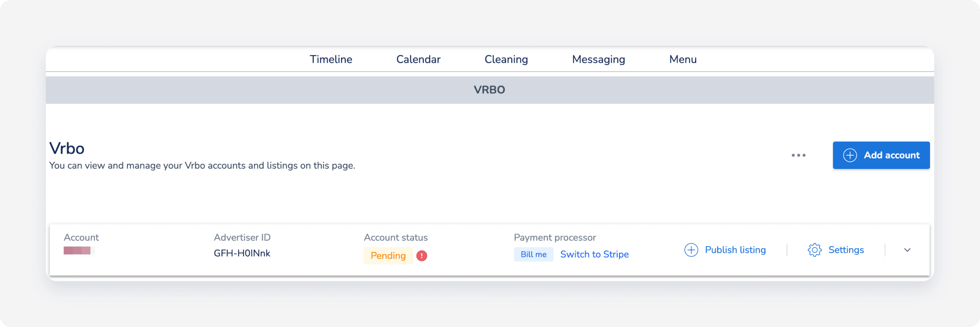Screen dimensions: 980x327
Task: Click the Vrbo page heading
Action: [67, 149]
